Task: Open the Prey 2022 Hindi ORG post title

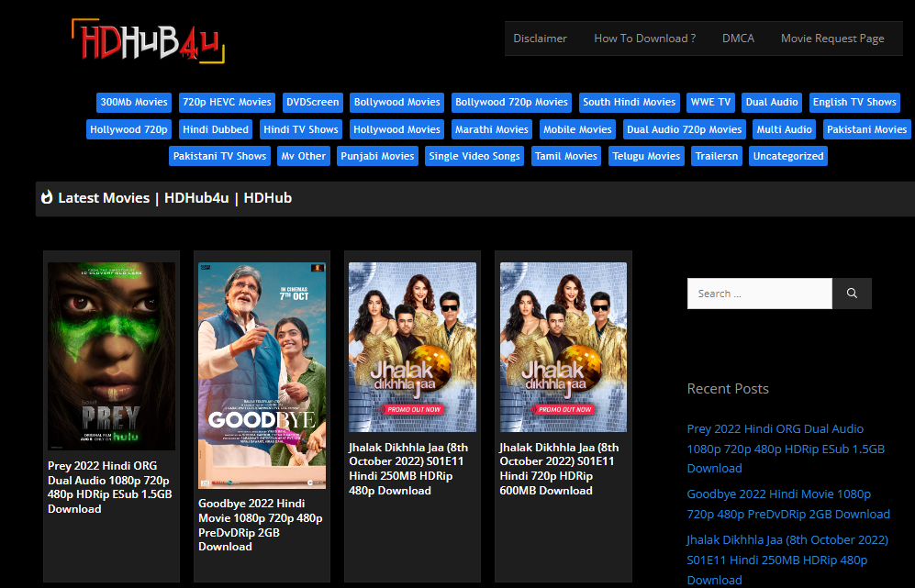Action: [110, 487]
